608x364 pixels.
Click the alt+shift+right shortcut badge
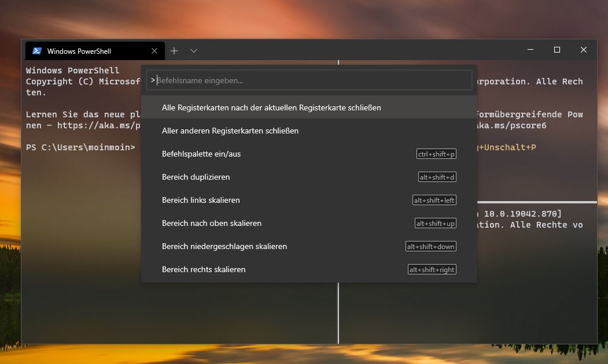point(432,269)
